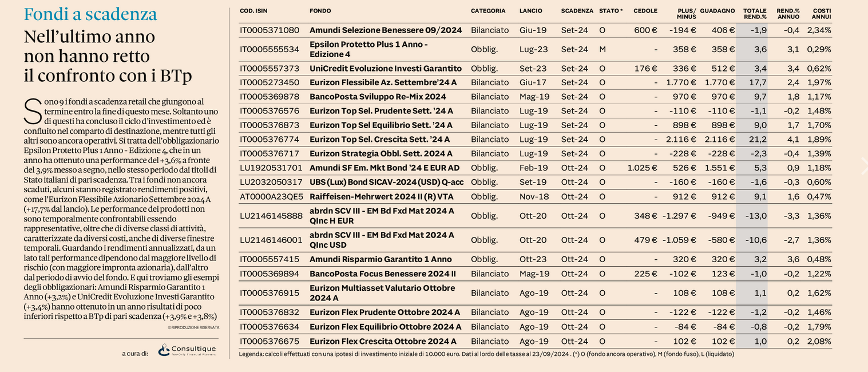Select fund 'Eurizon Top Sel. Crescita Sett. '24 A'

[x=379, y=140]
